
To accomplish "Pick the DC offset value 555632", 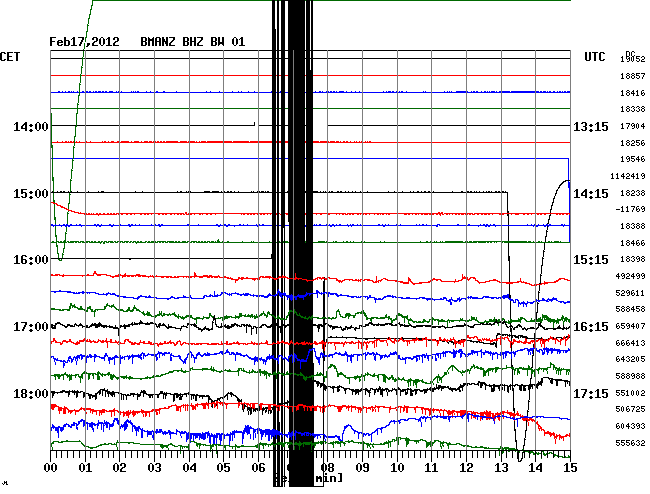I will (630, 443).
